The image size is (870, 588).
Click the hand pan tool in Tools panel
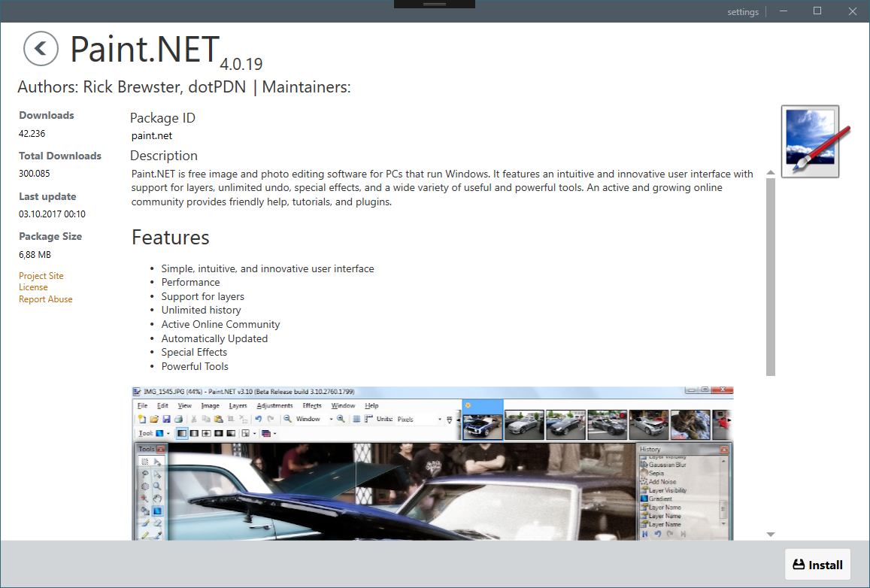tap(158, 498)
